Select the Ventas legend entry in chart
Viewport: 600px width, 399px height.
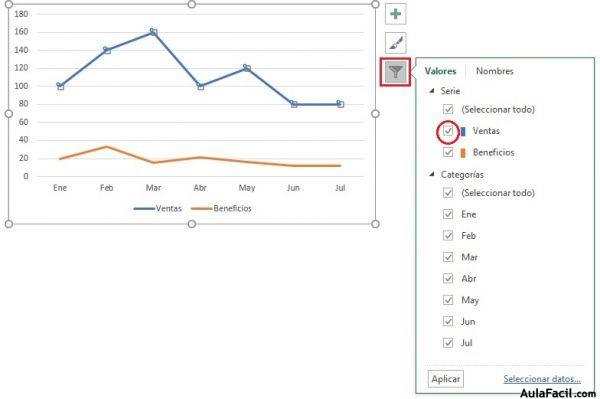158,208
